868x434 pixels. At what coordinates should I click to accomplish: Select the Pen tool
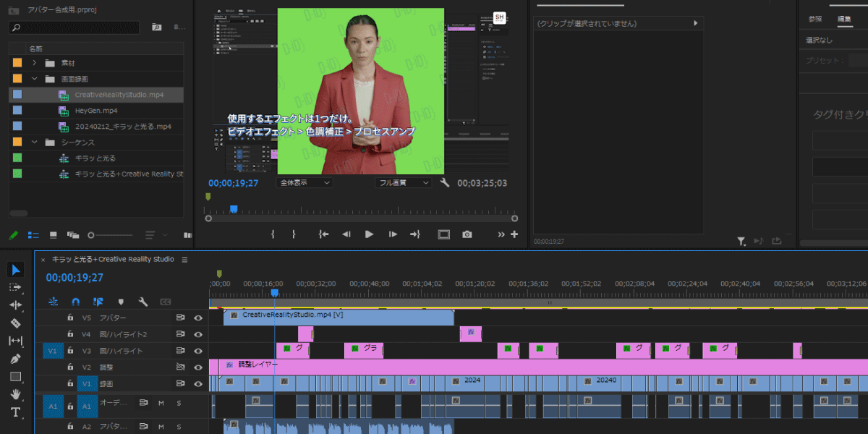[x=16, y=359]
